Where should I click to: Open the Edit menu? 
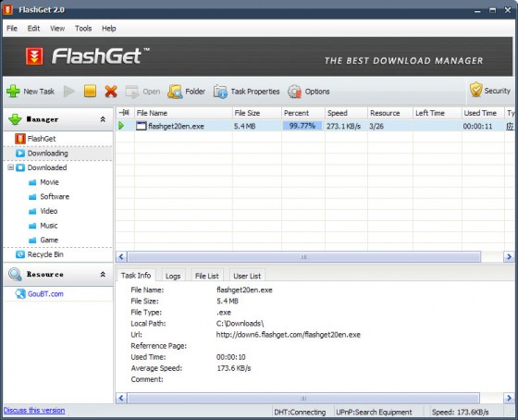click(x=33, y=29)
